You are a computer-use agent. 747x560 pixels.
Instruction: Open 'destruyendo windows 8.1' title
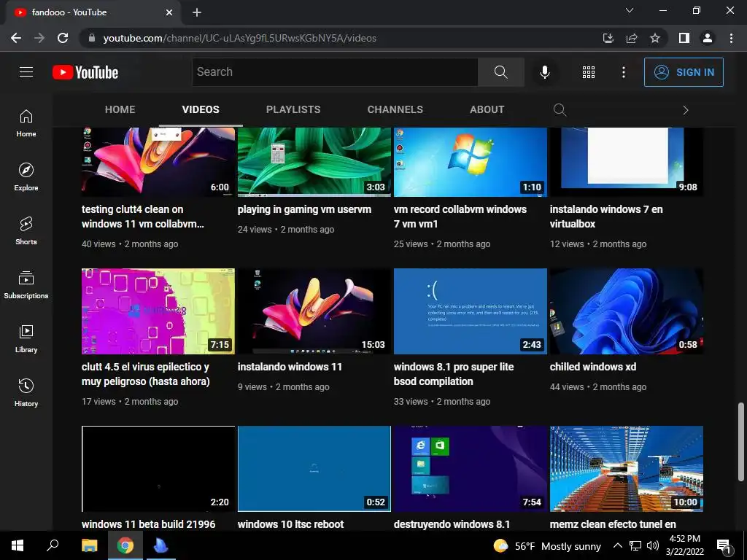click(452, 524)
